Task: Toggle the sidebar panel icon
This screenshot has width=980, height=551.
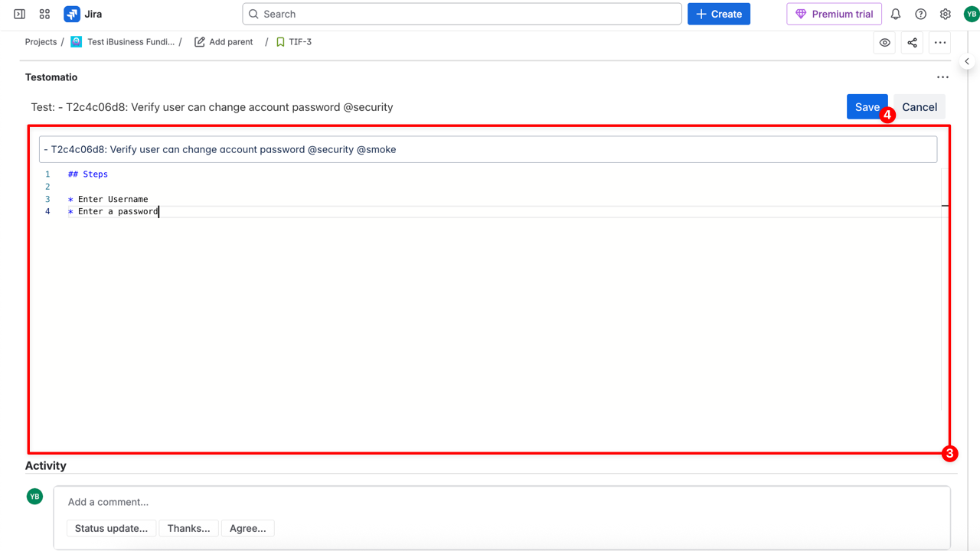Action: [20, 14]
